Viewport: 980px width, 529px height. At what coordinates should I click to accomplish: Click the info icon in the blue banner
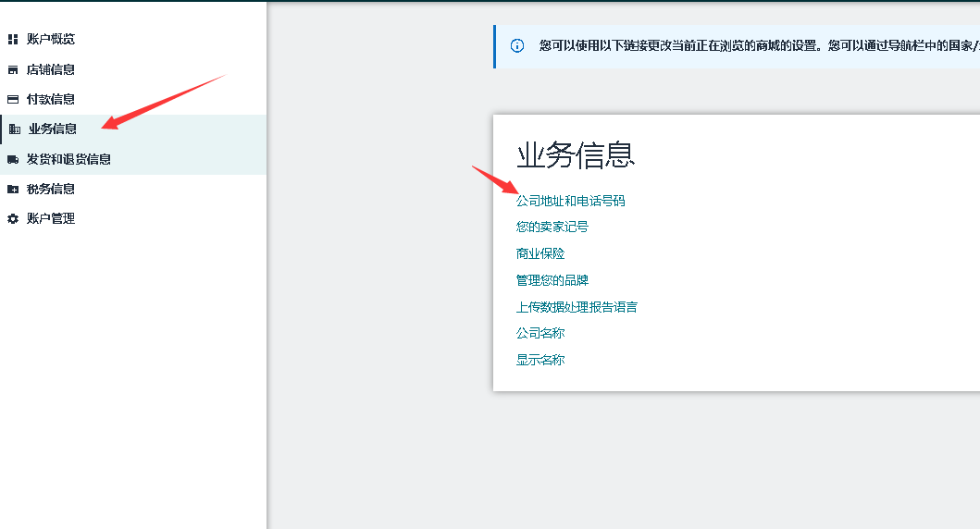pyautogui.click(x=517, y=45)
